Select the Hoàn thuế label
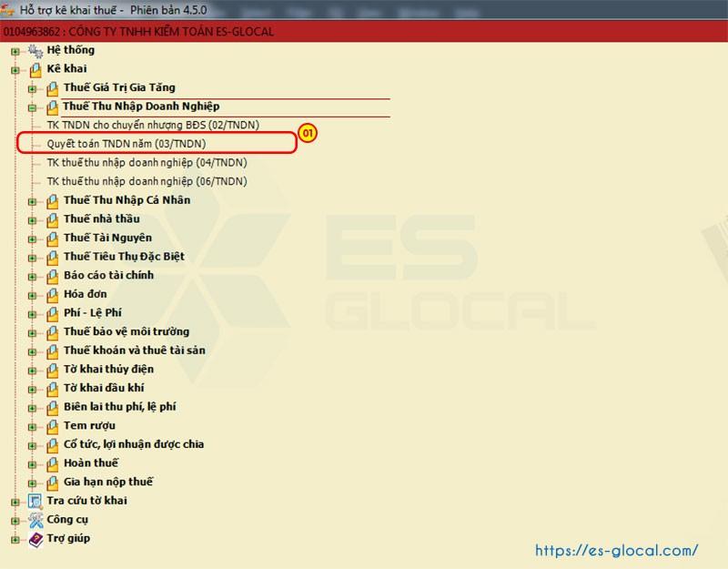The image size is (728, 569). coord(91,463)
